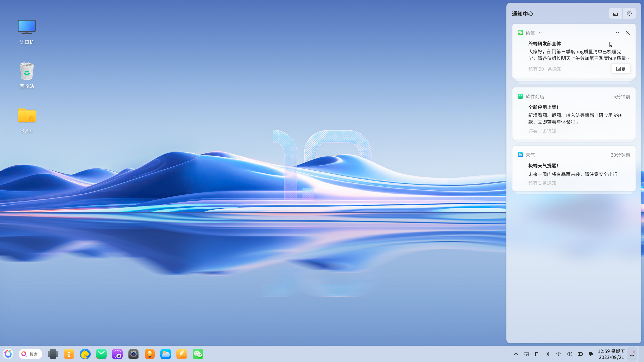The width and height of the screenshot is (644, 362).
Task: Open the clipboard tray icon
Action: click(537, 354)
